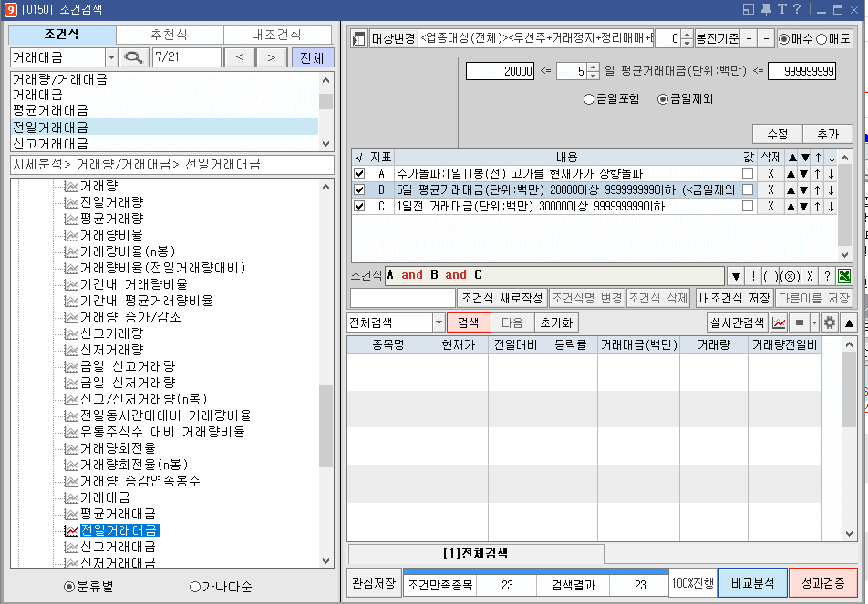Click the ? help icon in the title bar
868x604 pixels.
coord(797,9)
